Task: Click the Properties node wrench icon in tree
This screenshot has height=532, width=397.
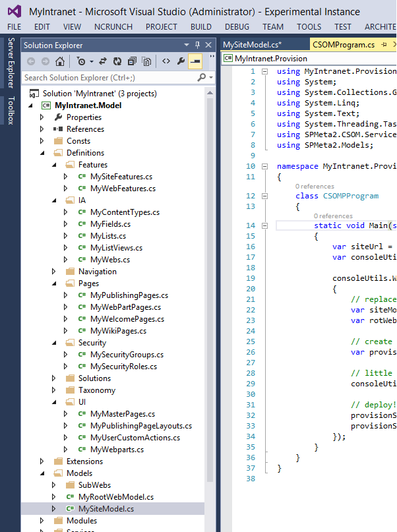Action: 58,117
